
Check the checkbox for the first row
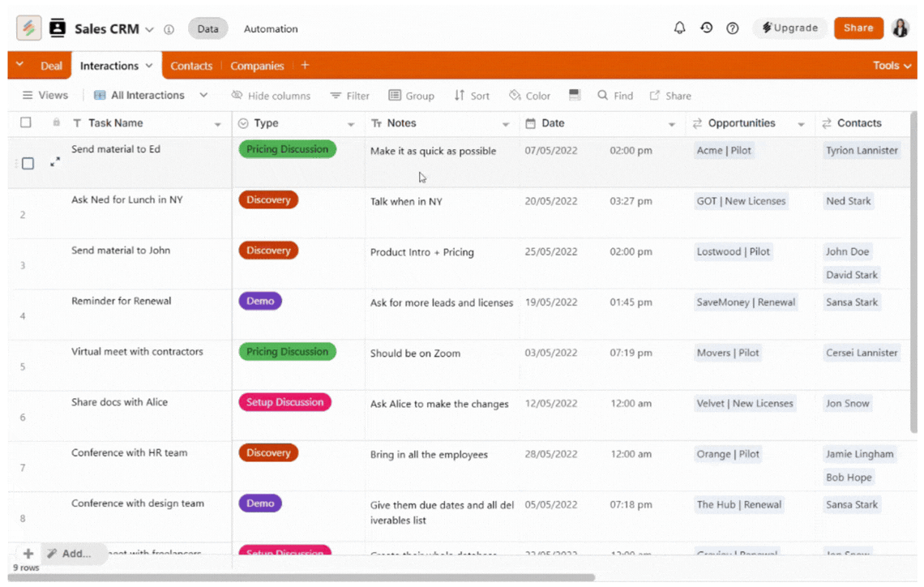click(x=28, y=163)
